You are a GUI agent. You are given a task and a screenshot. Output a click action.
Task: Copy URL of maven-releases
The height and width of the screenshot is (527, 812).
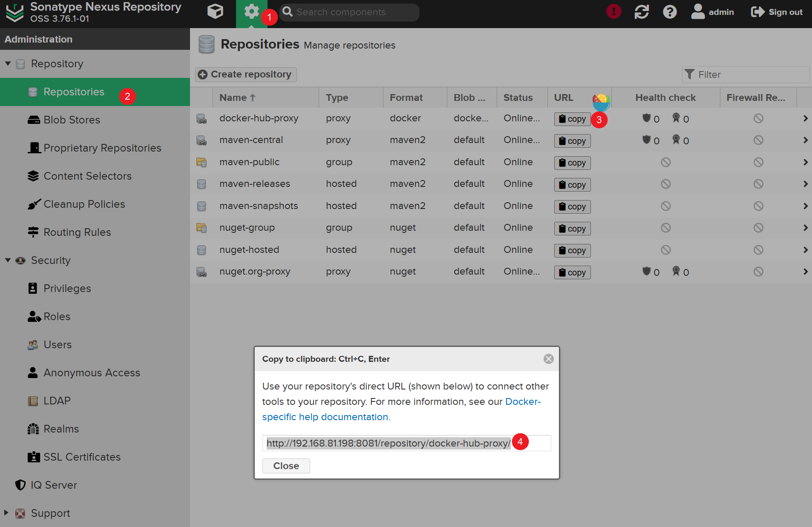pyautogui.click(x=572, y=185)
